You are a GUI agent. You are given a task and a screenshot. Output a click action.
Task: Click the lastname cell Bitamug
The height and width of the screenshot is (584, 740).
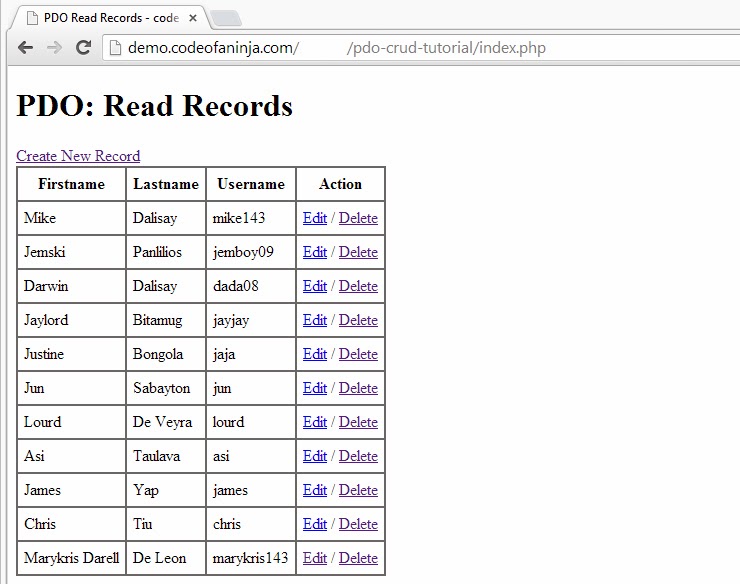coord(166,320)
